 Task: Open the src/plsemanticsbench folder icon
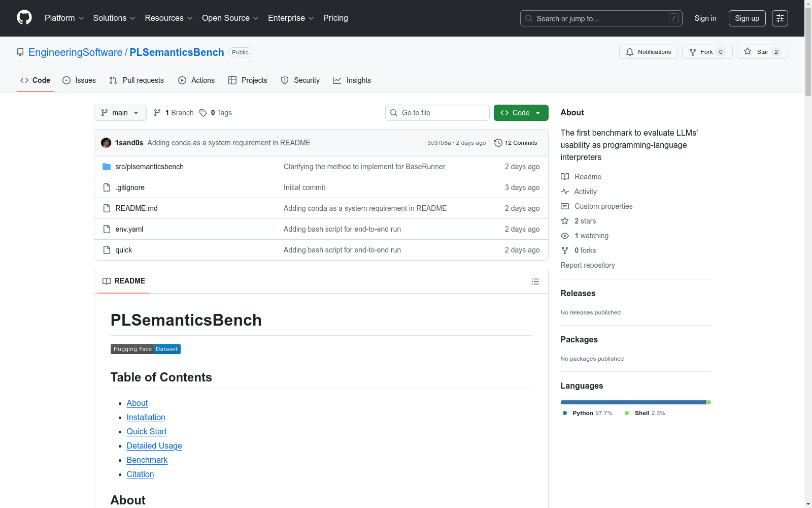(107, 167)
